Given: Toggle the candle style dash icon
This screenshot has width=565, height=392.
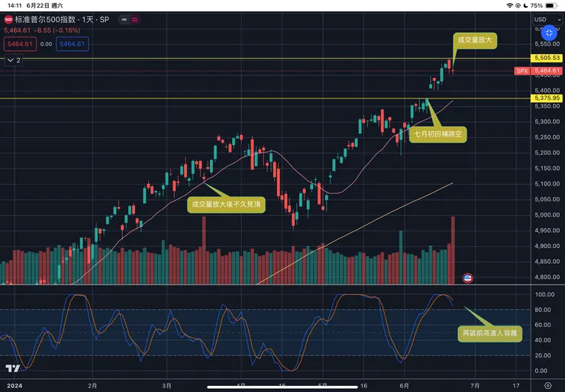Looking at the screenshot, I should tap(124, 19).
